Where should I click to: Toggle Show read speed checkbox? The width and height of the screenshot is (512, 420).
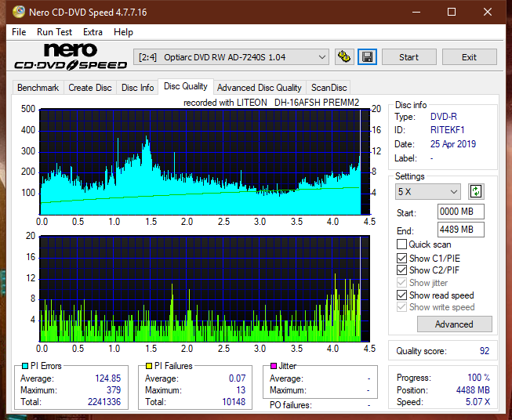[401, 295]
